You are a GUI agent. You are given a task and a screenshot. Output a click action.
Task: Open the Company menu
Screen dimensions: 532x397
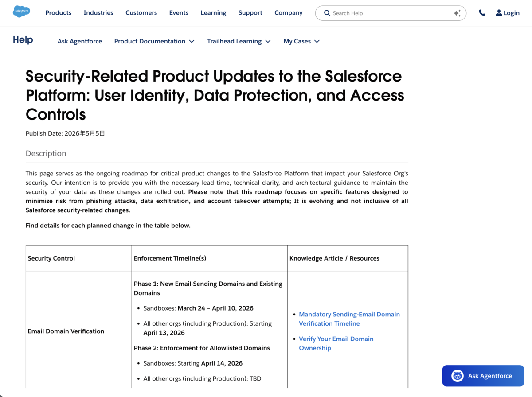click(288, 13)
